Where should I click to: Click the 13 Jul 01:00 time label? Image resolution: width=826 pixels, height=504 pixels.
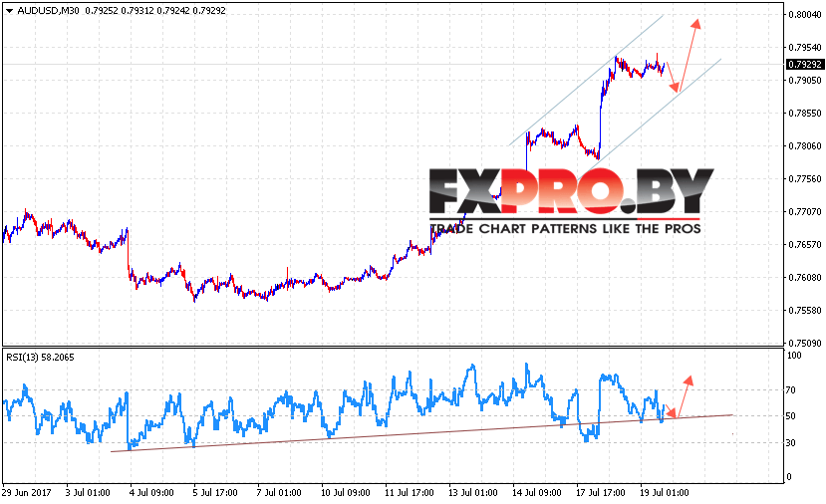click(473, 493)
